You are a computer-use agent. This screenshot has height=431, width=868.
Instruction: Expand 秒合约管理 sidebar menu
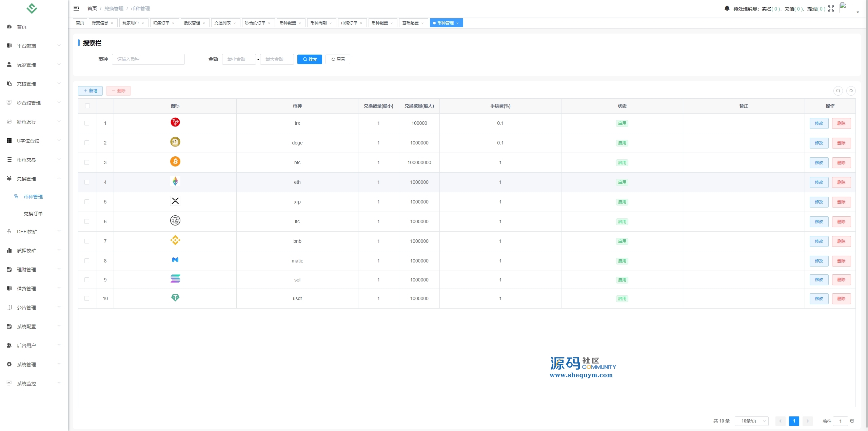[34, 102]
